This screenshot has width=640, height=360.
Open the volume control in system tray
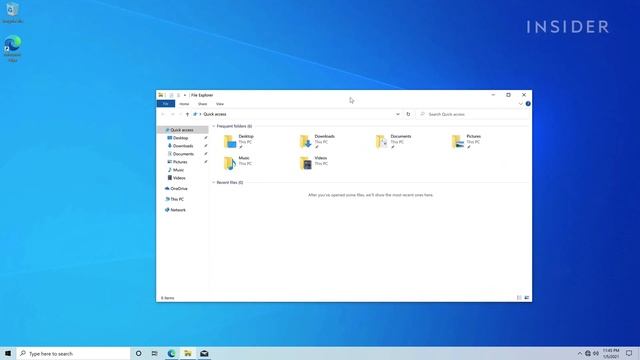(596, 353)
